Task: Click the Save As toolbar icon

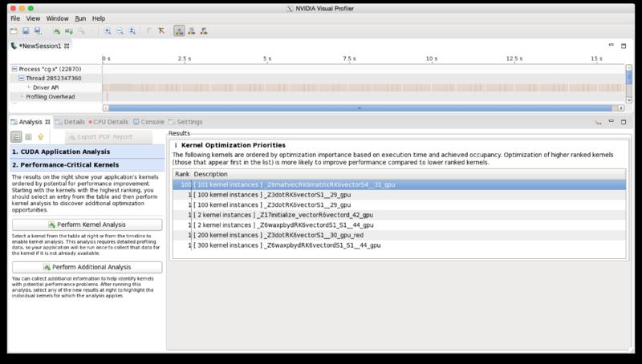Action: (x=38, y=31)
